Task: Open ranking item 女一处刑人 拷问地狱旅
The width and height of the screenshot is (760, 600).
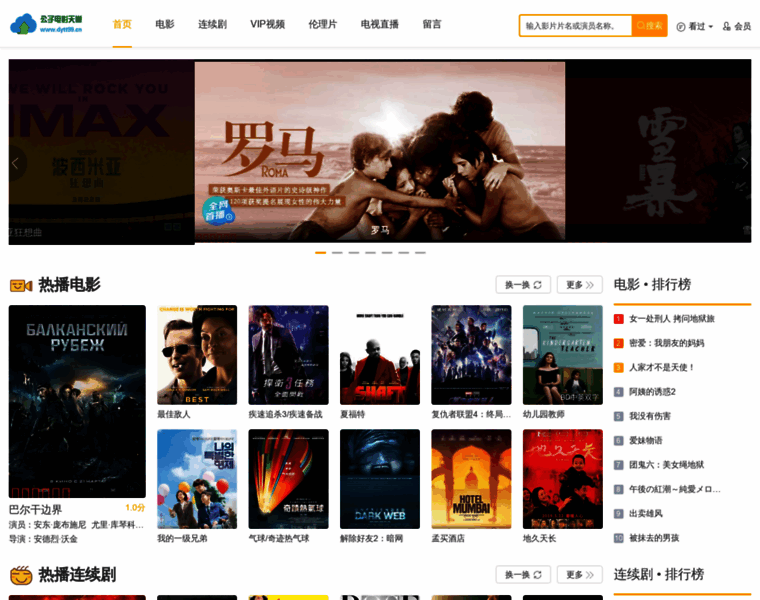Action: (672, 319)
